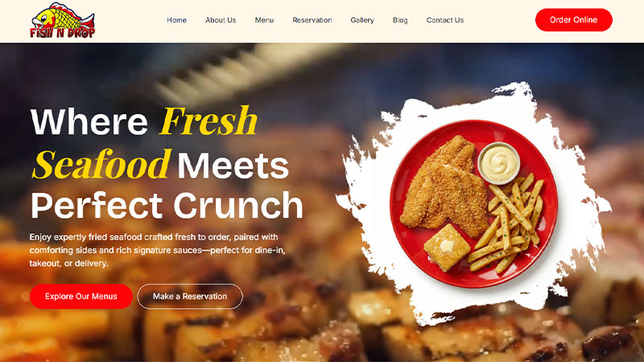
Task: Click the Make a Reservation button
Action: pyautogui.click(x=190, y=296)
